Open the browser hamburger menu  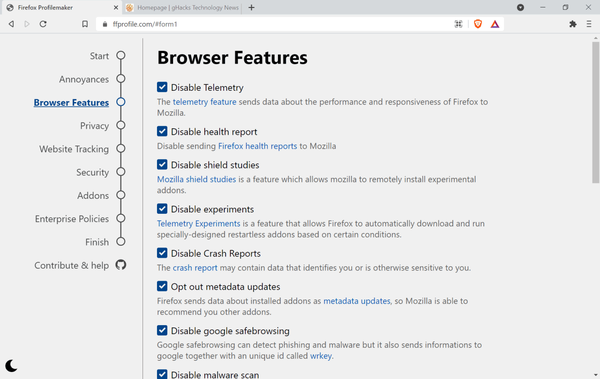[x=589, y=24]
